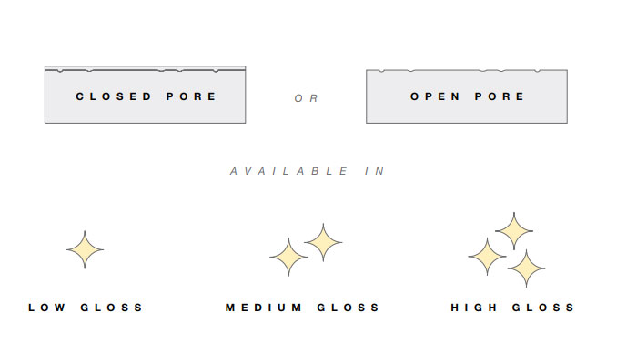Click the Available In heading
The image size is (637, 364).
tap(307, 171)
